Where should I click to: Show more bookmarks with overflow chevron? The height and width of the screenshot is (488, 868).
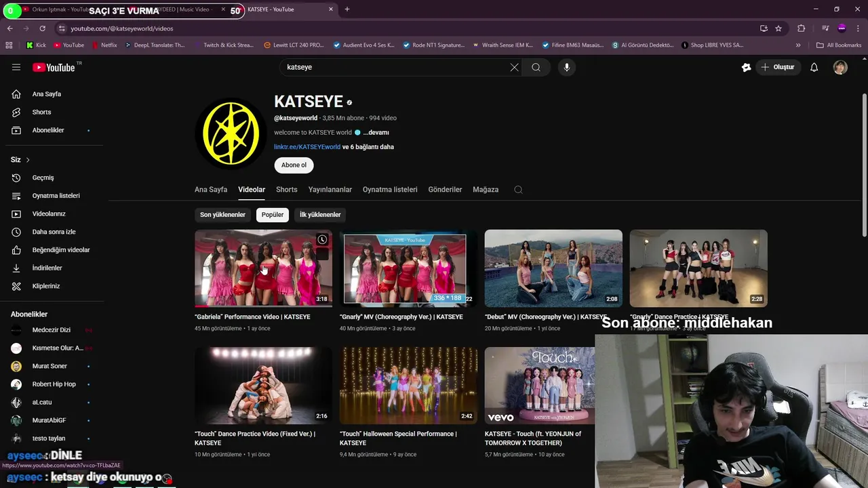[798, 45]
